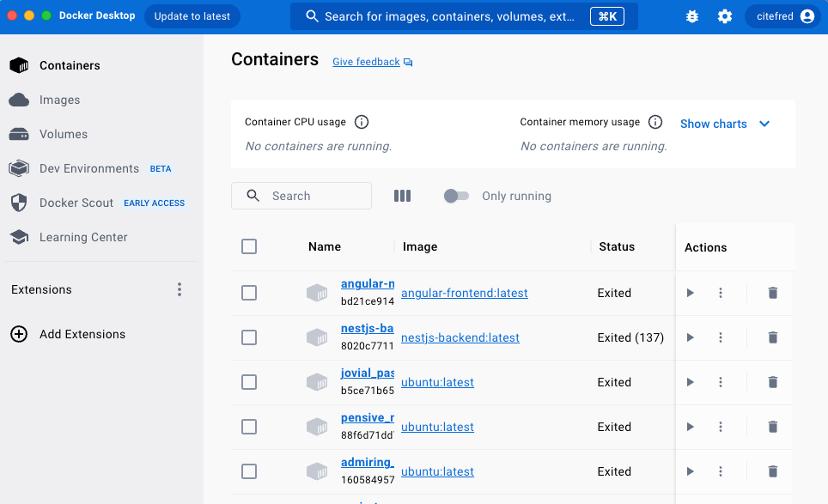Open the nestjs-ba container name link
The height and width of the screenshot is (504, 828).
[368, 329]
